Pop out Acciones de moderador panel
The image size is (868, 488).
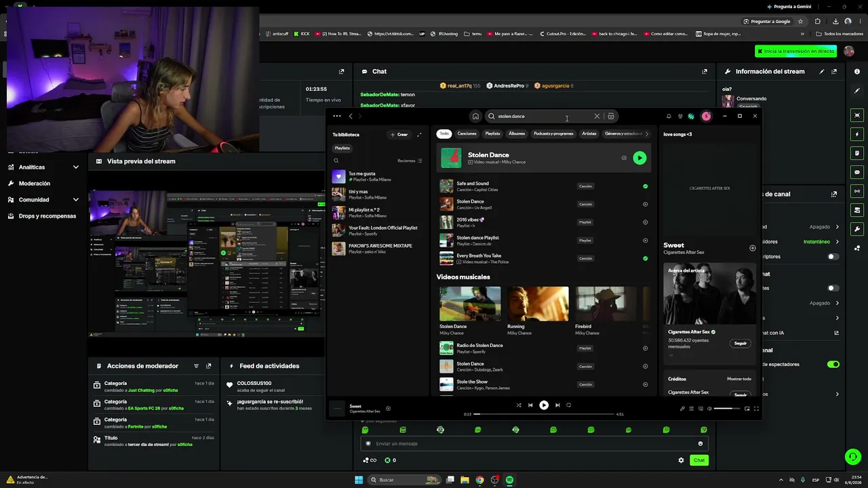pyautogui.click(x=208, y=366)
